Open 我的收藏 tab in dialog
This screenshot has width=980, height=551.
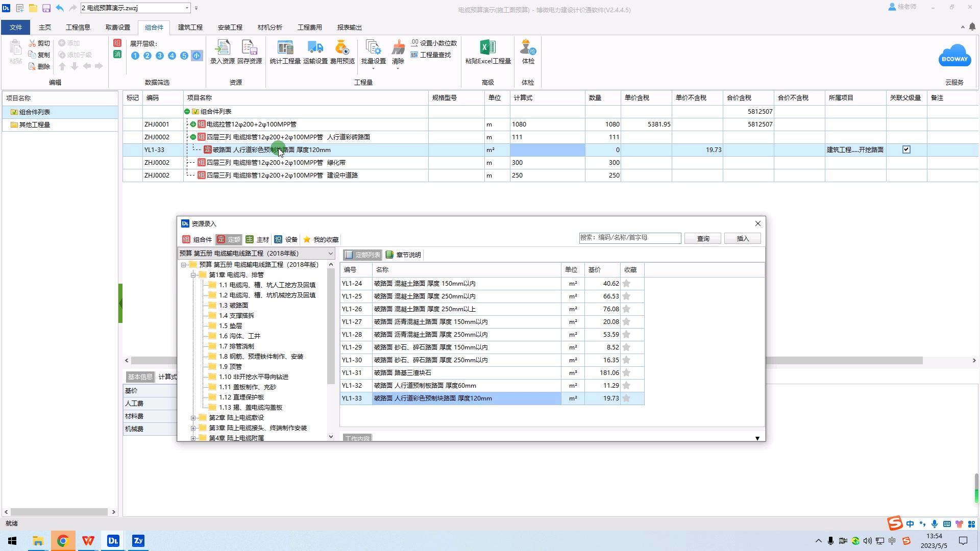pyautogui.click(x=321, y=240)
